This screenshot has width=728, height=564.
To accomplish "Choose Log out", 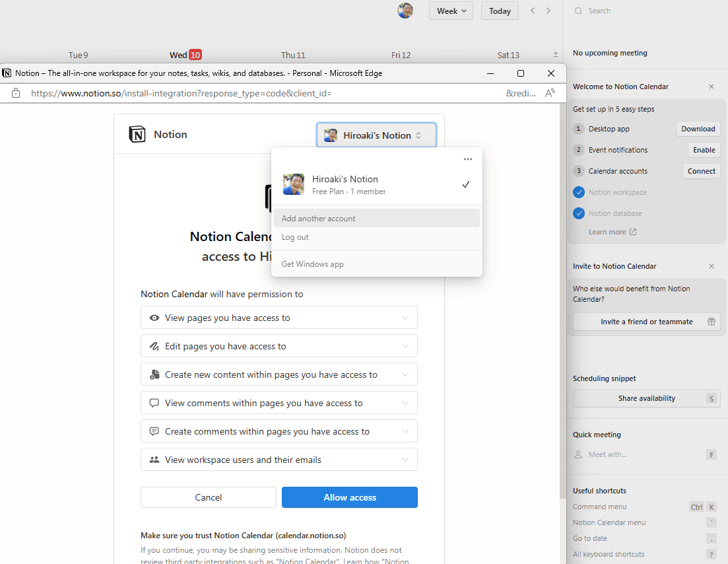I will (x=376, y=237).
